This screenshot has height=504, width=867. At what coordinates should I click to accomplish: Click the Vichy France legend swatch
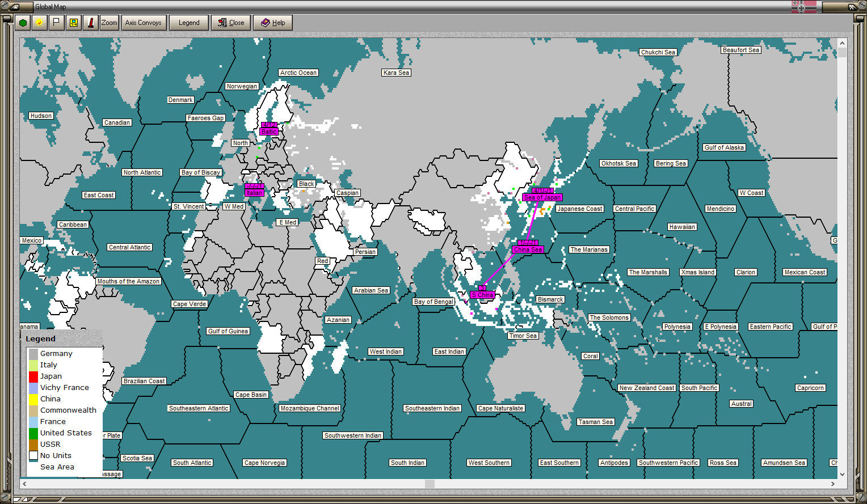tap(33, 388)
